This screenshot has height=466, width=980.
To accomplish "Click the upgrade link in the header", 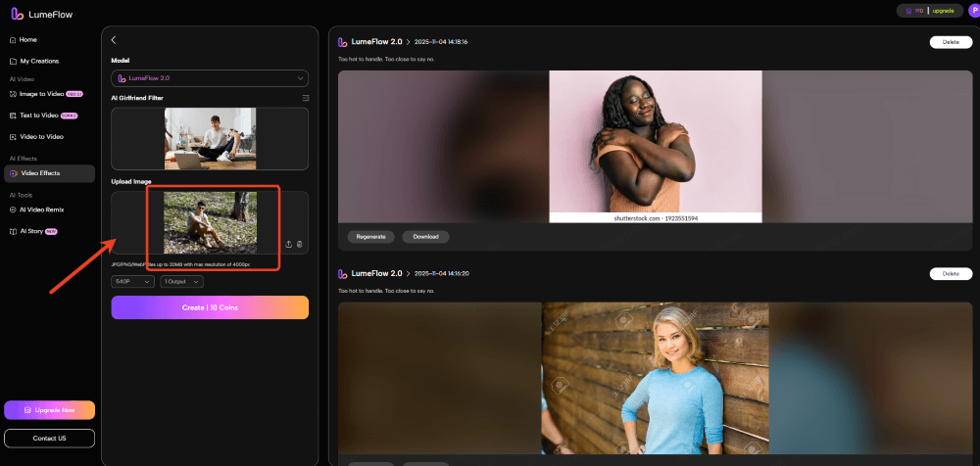I will 943,11.
